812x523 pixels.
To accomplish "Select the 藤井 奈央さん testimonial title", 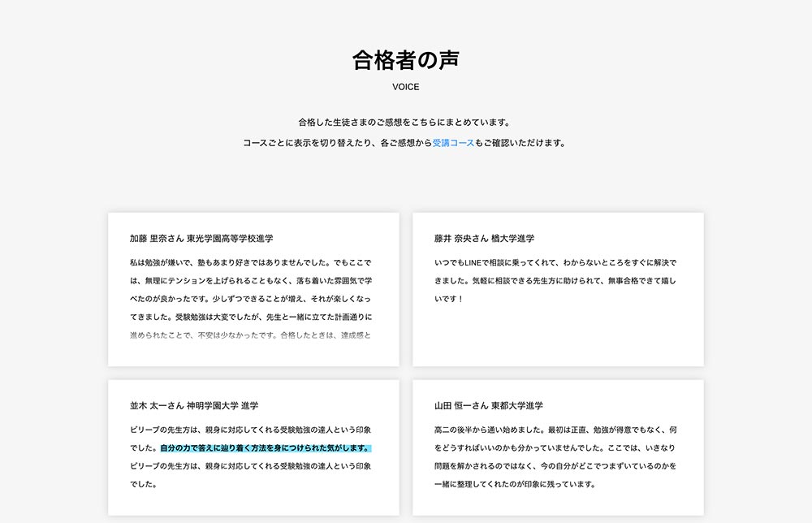I will click(484, 239).
